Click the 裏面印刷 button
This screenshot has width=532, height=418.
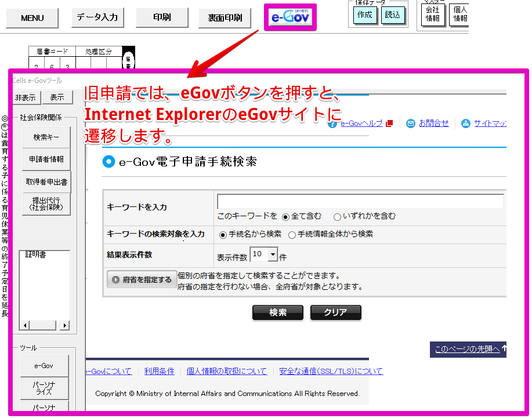[225, 18]
